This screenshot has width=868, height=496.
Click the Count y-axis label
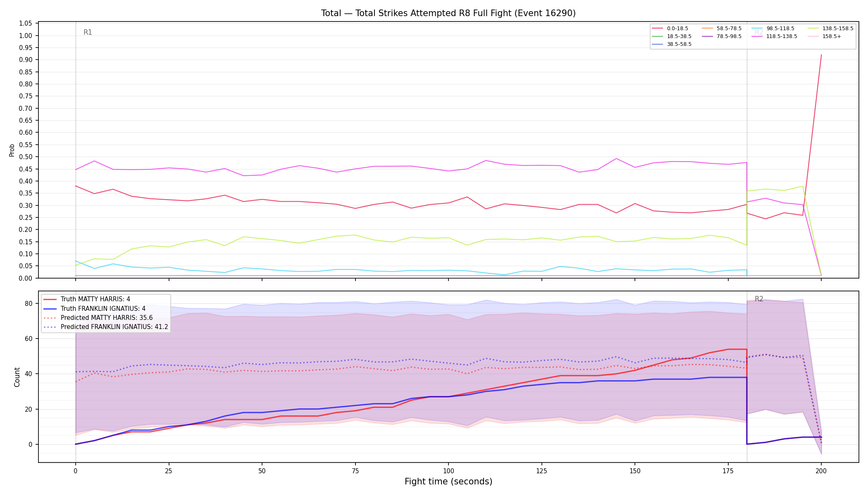[x=17, y=377]
